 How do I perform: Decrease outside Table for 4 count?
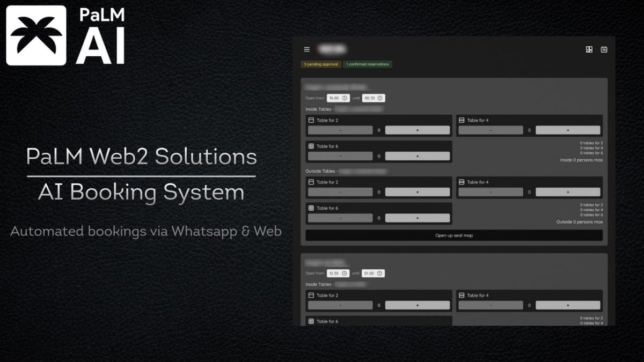coord(491,192)
